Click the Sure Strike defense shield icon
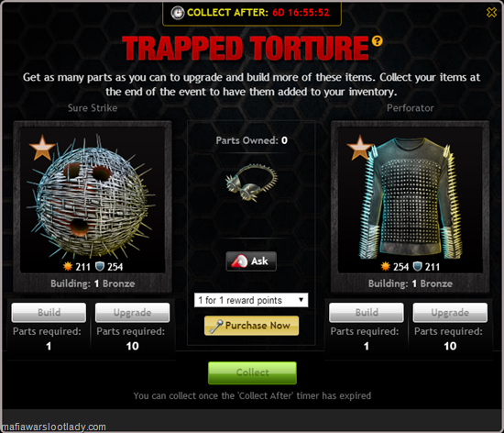This screenshot has height=433, width=504. [100, 266]
